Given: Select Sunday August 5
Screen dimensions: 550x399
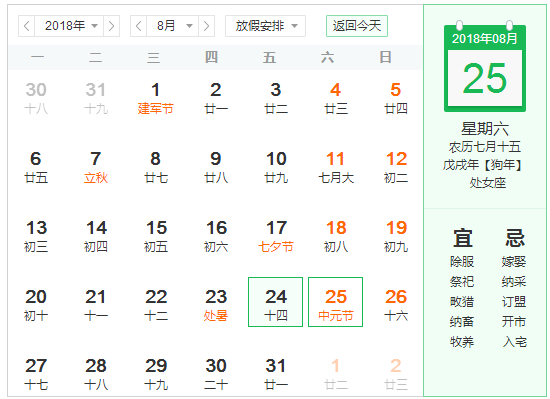Looking at the screenshot, I should click(396, 98).
